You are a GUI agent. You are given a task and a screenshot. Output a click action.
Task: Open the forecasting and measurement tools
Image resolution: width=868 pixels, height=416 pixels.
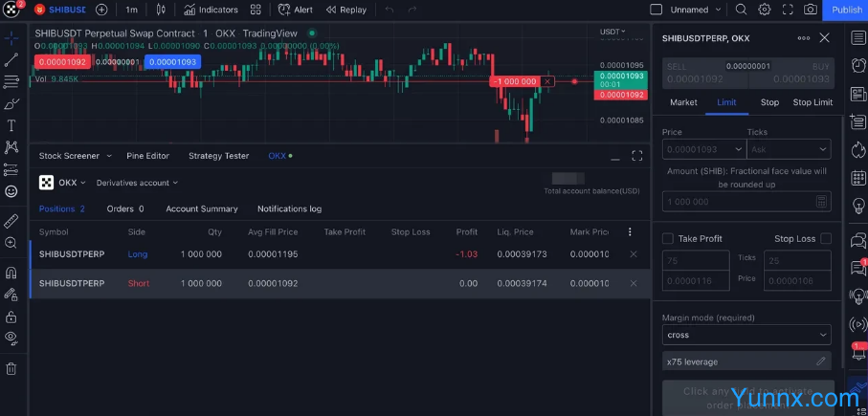[x=11, y=169]
